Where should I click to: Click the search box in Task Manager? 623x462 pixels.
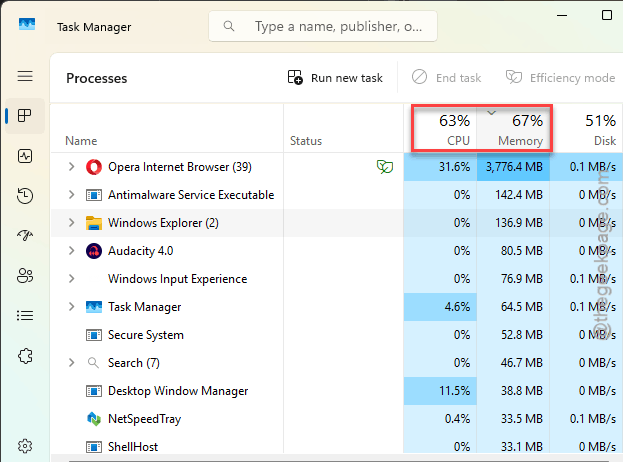point(323,26)
